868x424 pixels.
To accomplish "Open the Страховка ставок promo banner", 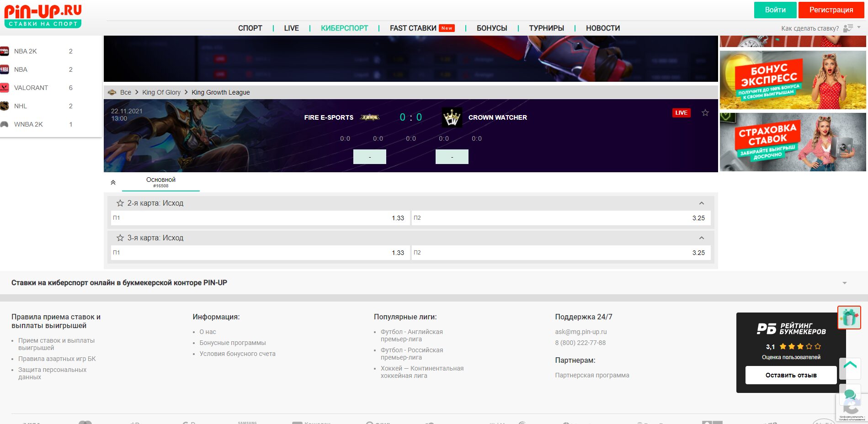I will [793, 142].
